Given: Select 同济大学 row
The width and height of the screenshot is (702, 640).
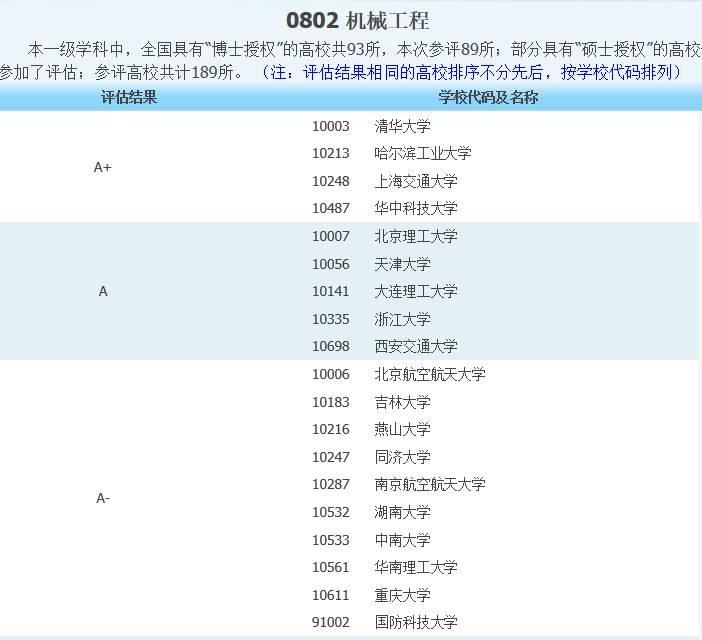Looking at the screenshot, I should coord(402,457).
